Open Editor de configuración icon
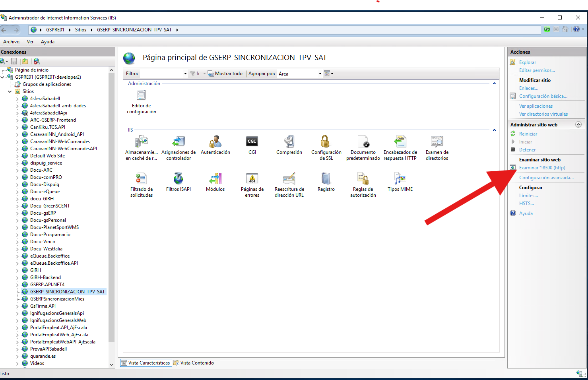Screen dimensions: 588x380 click(x=141, y=95)
